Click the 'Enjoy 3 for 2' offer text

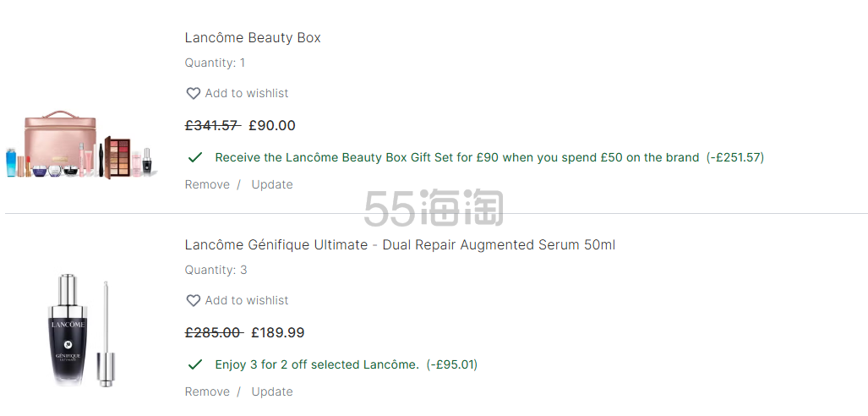click(x=317, y=364)
